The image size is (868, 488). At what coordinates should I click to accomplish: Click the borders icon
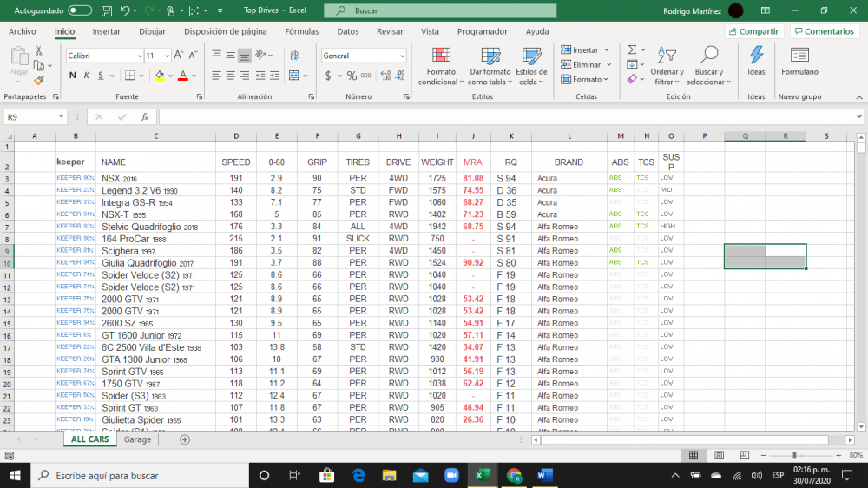tap(129, 76)
